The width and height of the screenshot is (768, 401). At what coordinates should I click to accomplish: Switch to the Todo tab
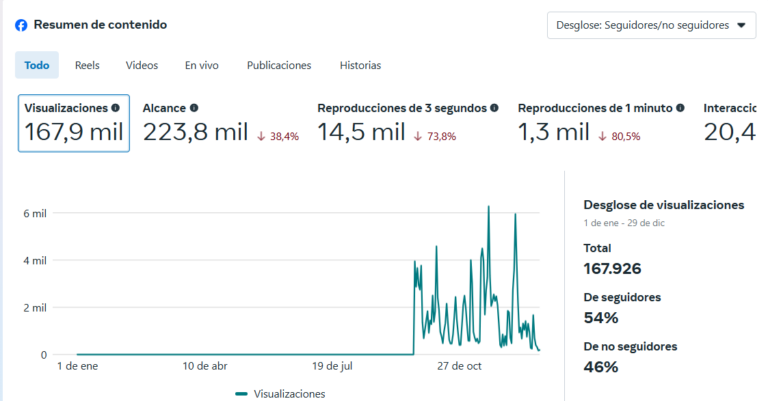[x=37, y=65]
